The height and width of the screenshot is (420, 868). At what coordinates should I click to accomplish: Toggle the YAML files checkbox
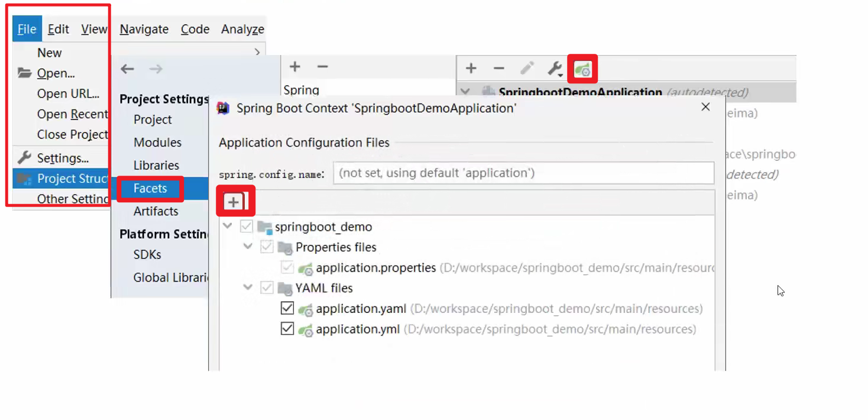[x=267, y=288]
